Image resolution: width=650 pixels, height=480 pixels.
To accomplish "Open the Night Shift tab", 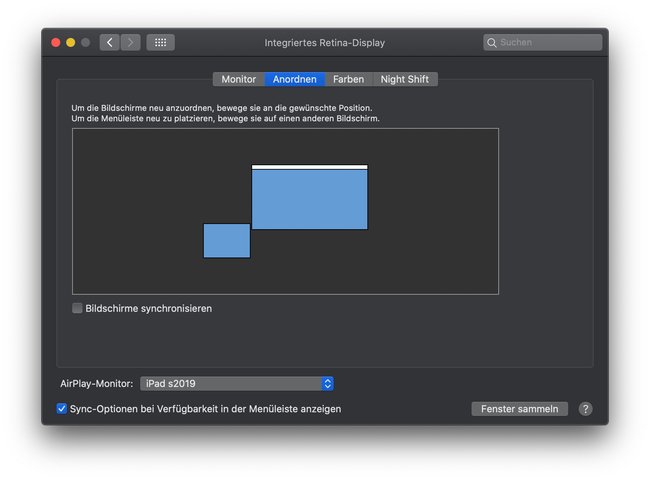I will (x=405, y=79).
